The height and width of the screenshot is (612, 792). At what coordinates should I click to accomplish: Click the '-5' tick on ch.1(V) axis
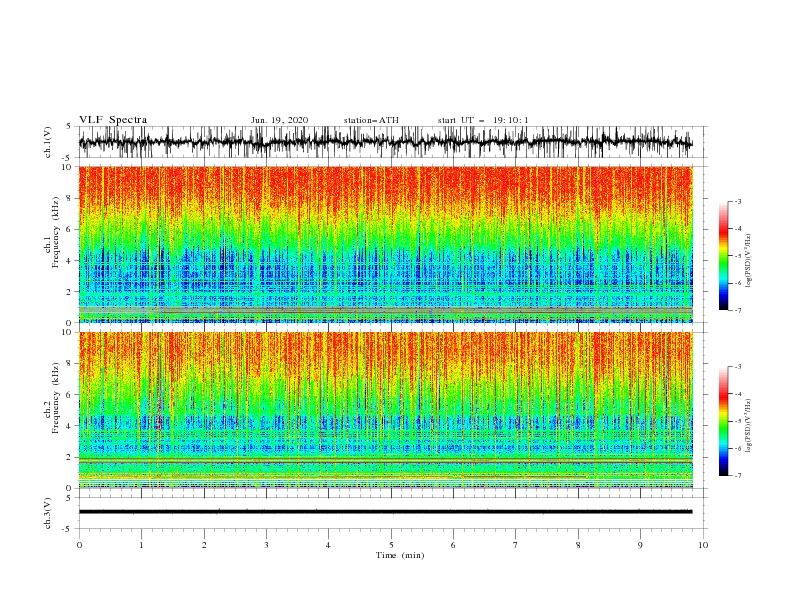pos(68,158)
